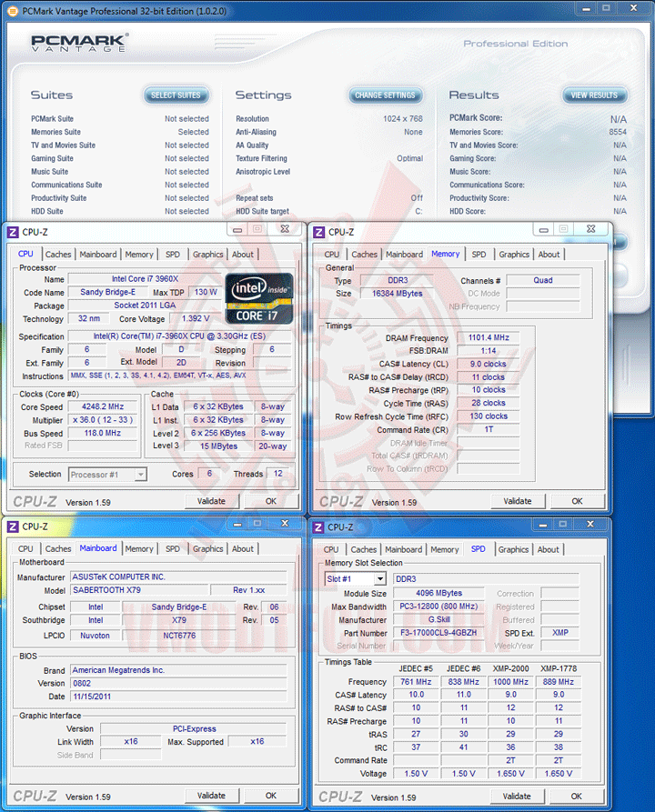Close the CPU-Z SPD window

click(x=589, y=525)
